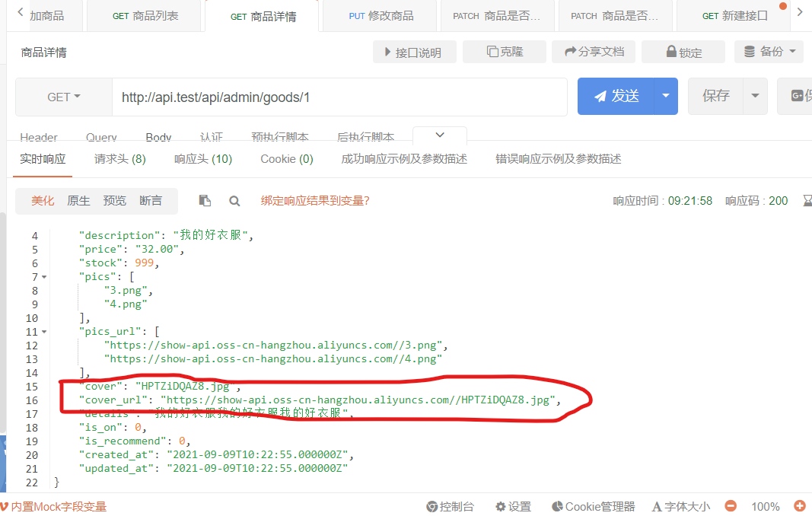Share the document via 分享文档
Image resolution: width=812 pixels, height=516 pixels.
593,51
